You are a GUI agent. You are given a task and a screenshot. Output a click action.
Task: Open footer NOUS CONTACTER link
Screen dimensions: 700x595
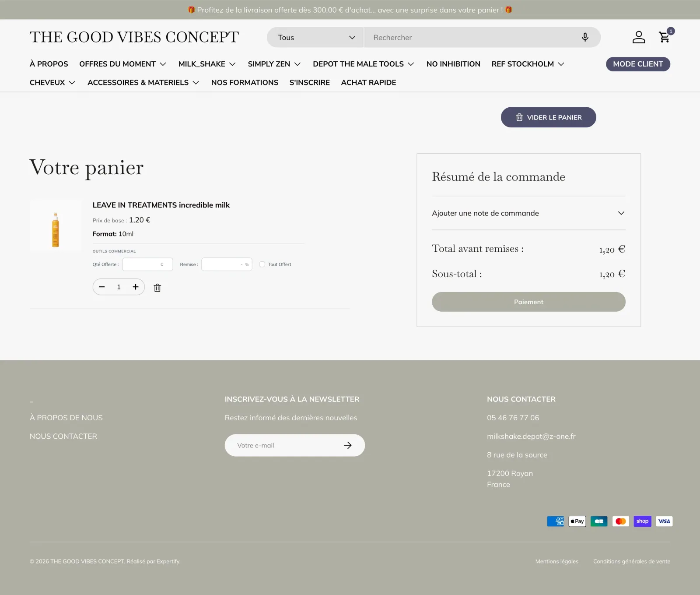coord(63,436)
